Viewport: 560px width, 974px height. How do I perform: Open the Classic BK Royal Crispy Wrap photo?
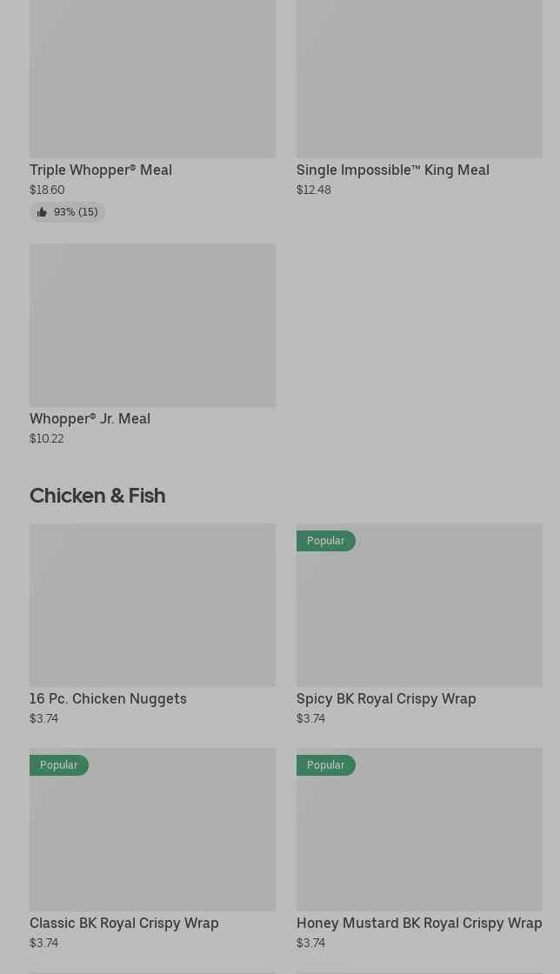click(152, 837)
